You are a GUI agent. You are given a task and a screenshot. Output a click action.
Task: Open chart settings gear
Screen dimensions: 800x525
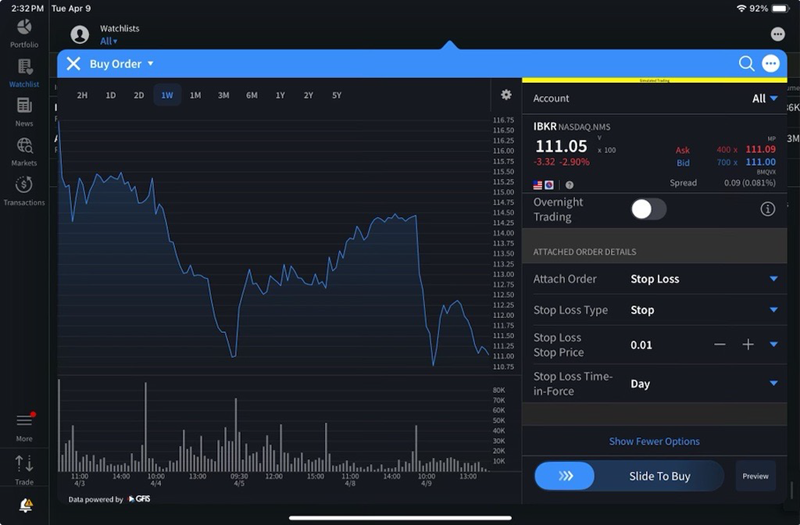coord(506,94)
